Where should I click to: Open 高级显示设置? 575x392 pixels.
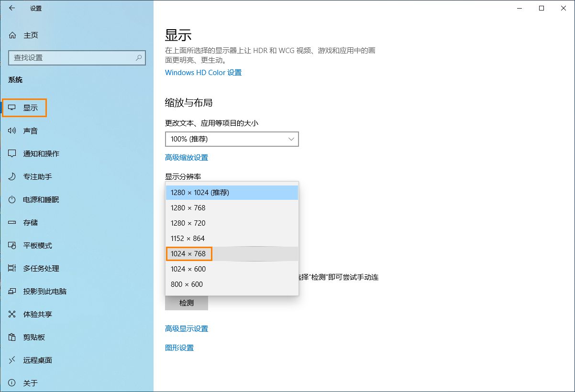pyautogui.click(x=186, y=328)
